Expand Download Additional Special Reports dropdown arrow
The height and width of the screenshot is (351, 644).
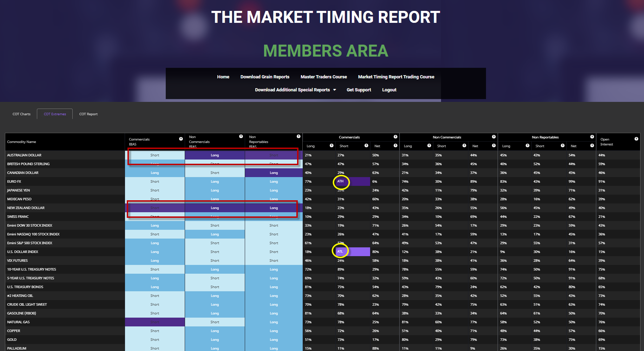[335, 90]
